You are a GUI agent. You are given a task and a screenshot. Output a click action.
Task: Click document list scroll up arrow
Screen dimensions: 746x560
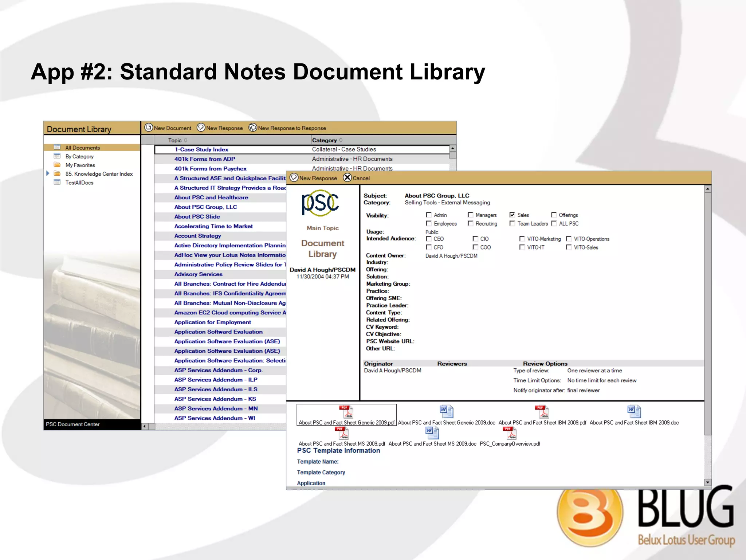click(x=453, y=149)
